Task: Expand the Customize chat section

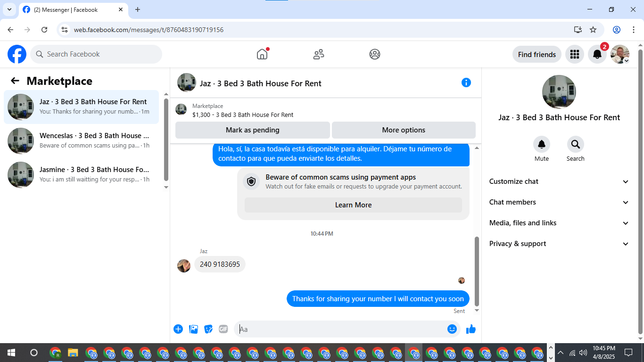Action: (x=559, y=181)
